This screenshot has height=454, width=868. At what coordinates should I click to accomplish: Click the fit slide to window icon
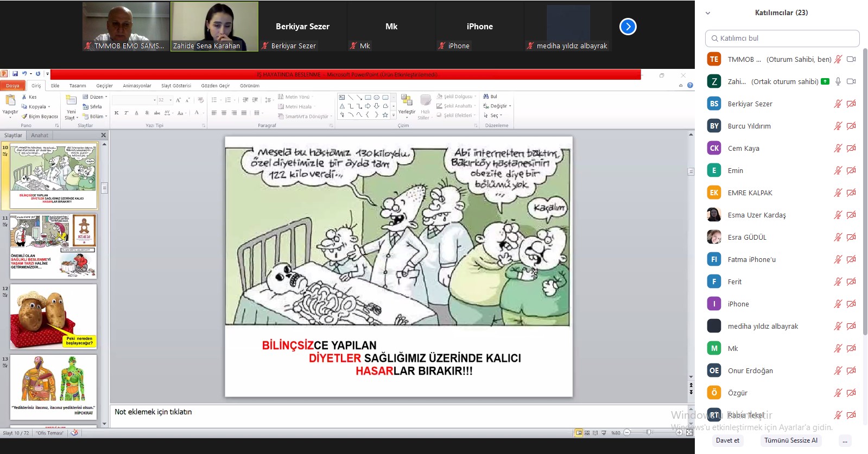point(689,433)
